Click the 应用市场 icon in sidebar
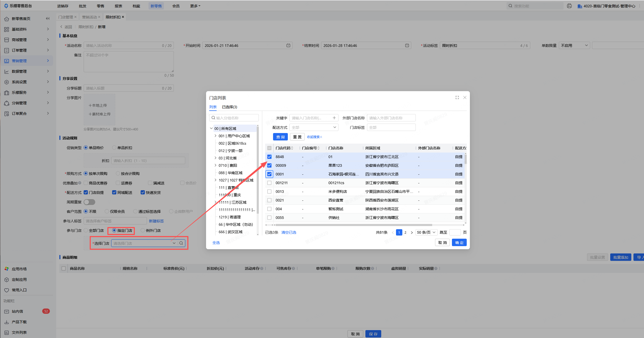The height and width of the screenshot is (338, 644). [7, 269]
